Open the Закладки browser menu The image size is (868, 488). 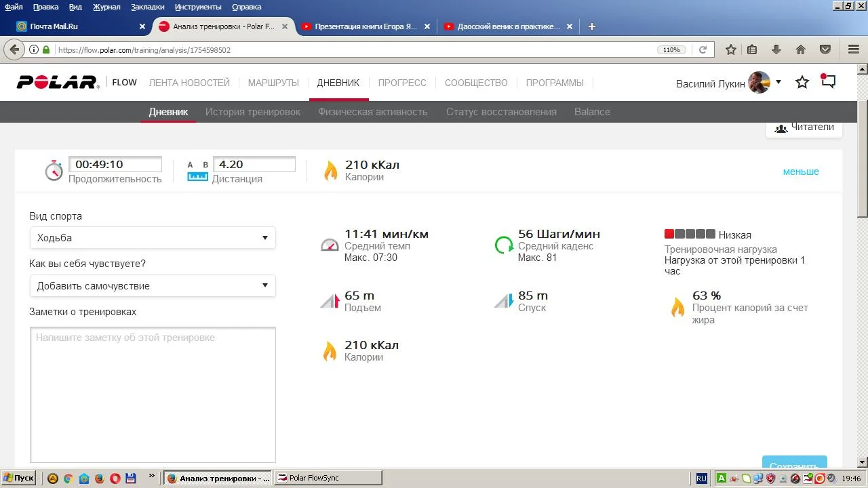click(x=147, y=7)
